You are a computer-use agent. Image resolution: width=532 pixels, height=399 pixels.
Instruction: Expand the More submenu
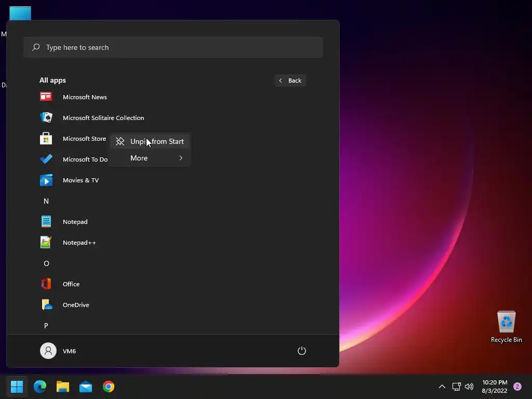tap(151, 158)
